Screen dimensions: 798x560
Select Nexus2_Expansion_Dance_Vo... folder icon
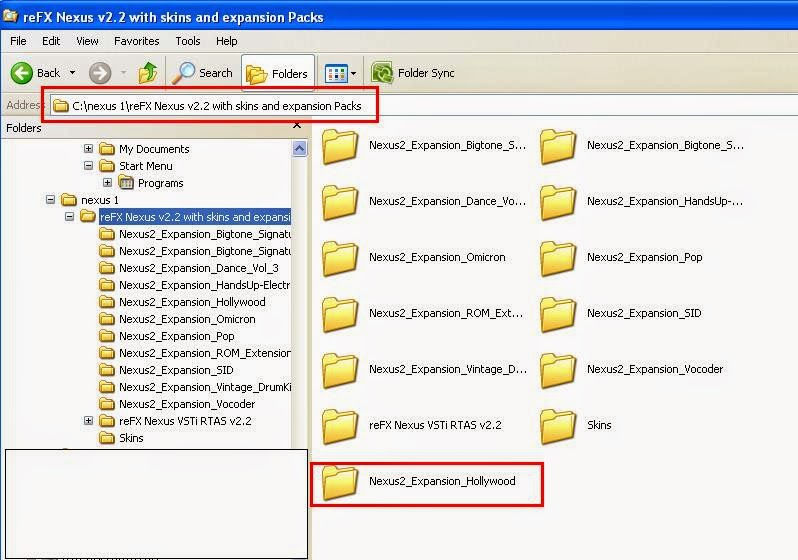340,202
